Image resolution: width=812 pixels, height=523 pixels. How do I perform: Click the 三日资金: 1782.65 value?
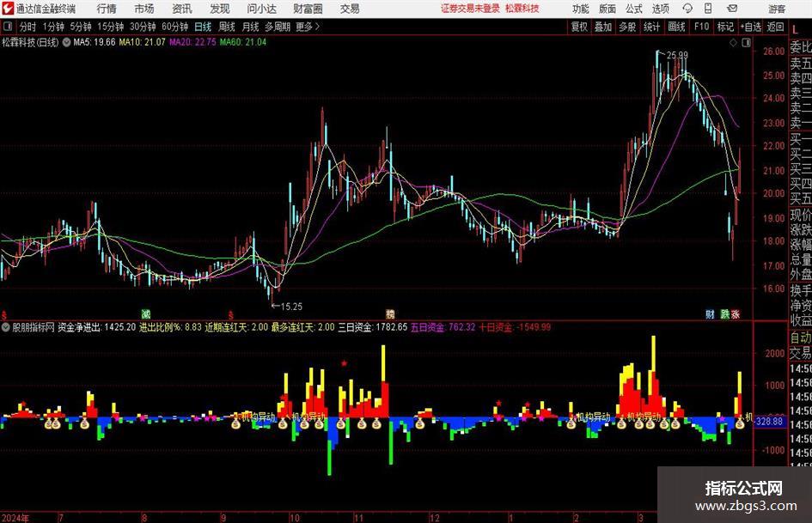tap(373, 328)
